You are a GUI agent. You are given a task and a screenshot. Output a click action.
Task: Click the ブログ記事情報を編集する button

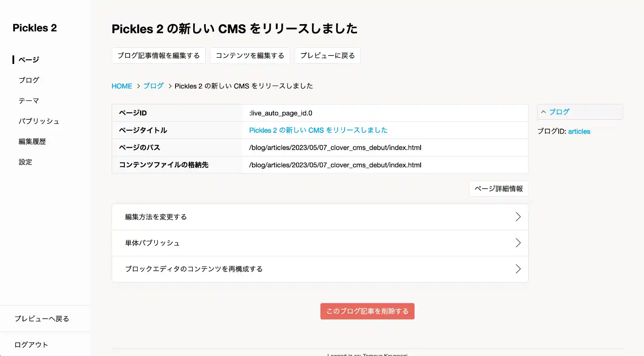pyautogui.click(x=159, y=56)
